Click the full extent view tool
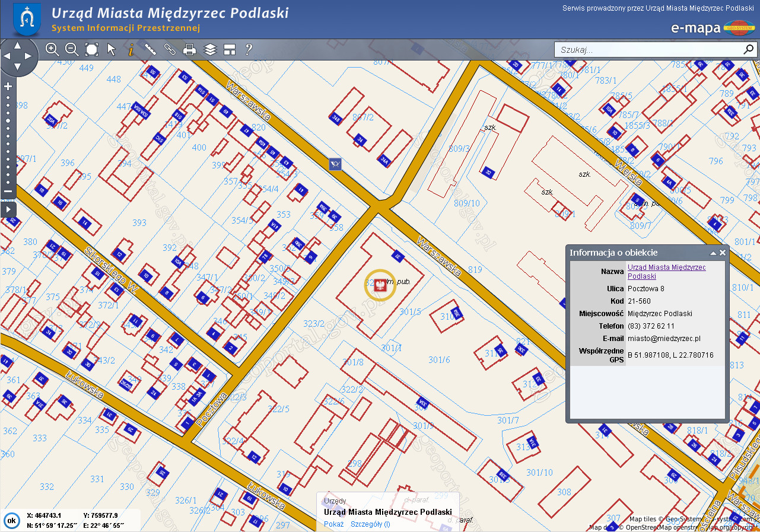760x532 pixels. 91,49
